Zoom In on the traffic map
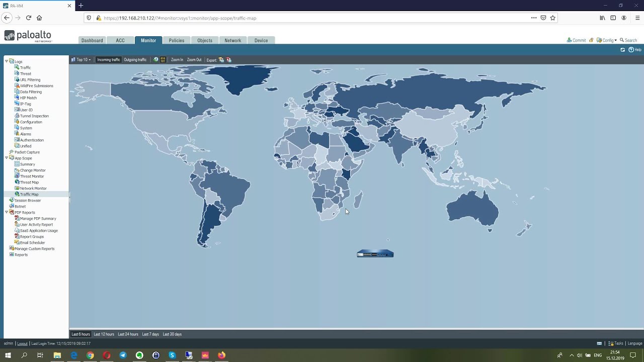The width and height of the screenshot is (644, 362). tap(177, 60)
